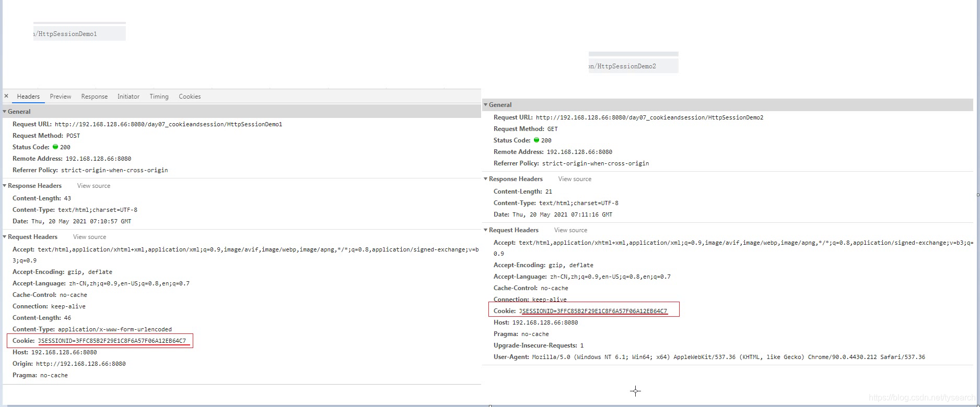View source of right Request Headers
Viewport: 980px width, 407px height.
pos(570,230)
